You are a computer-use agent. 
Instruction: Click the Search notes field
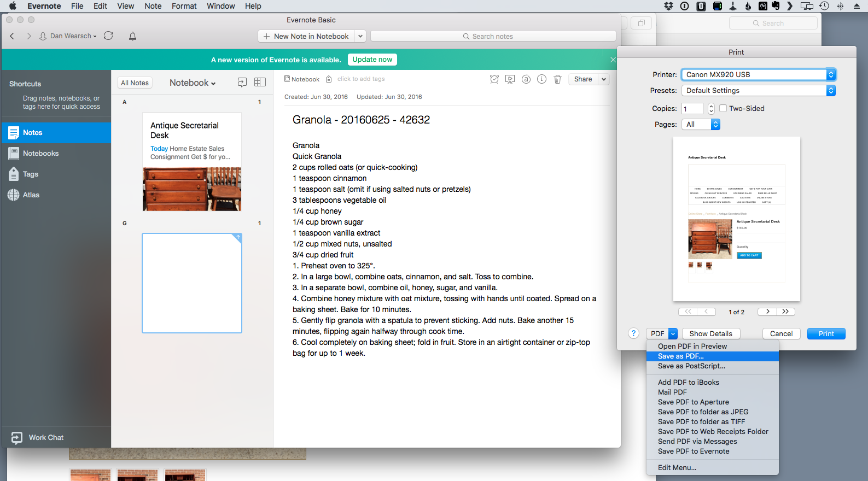tap(493, 36)
